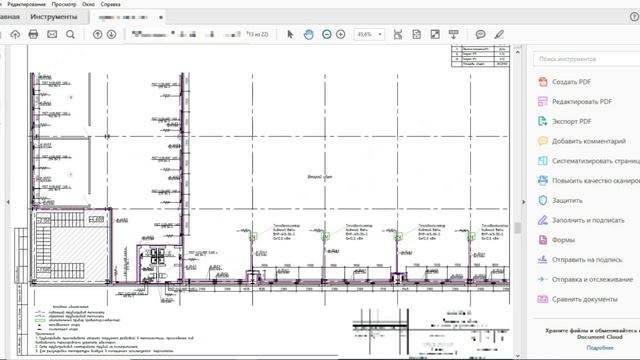Click scrollbar down arrow of document
Screen dimensions: 640x360
tap(518, 356)
